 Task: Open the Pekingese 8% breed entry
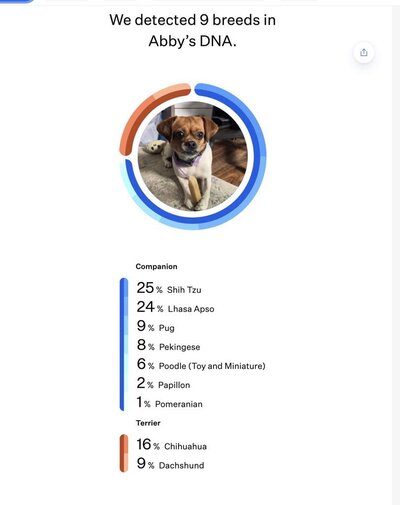click(x=168, y=345)
